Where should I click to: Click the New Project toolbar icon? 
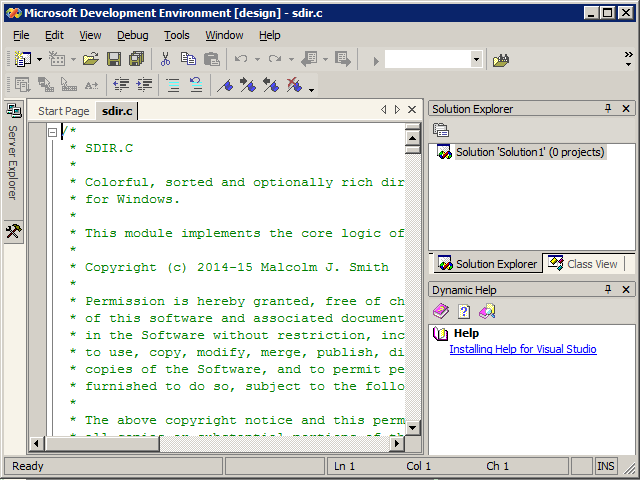(x=23, y=60)
